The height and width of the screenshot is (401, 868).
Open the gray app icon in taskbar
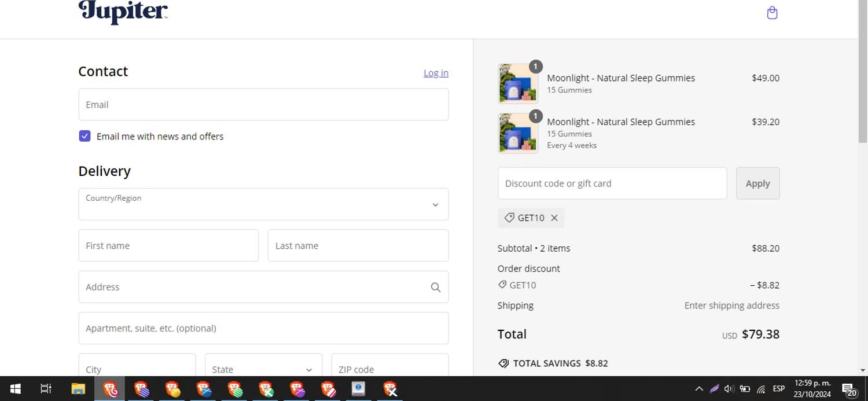click(359, 389)
